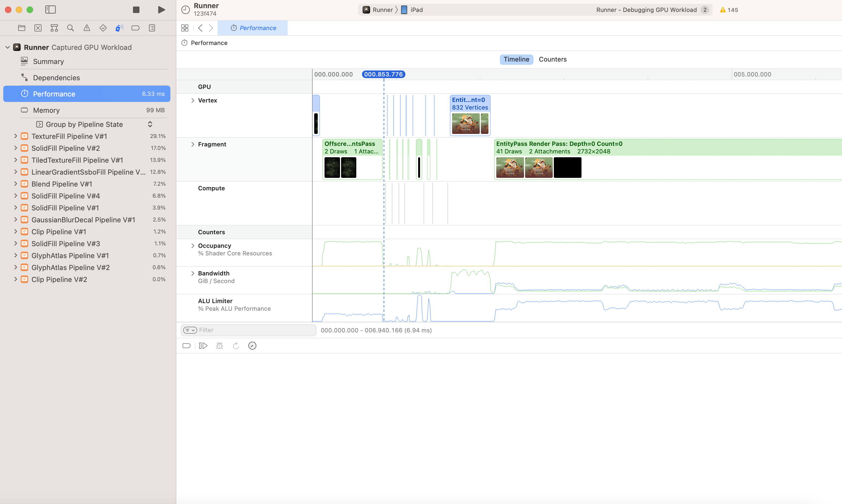
Task: Open the Find navigator magnifier icon
Action: (x=70, y=28)
